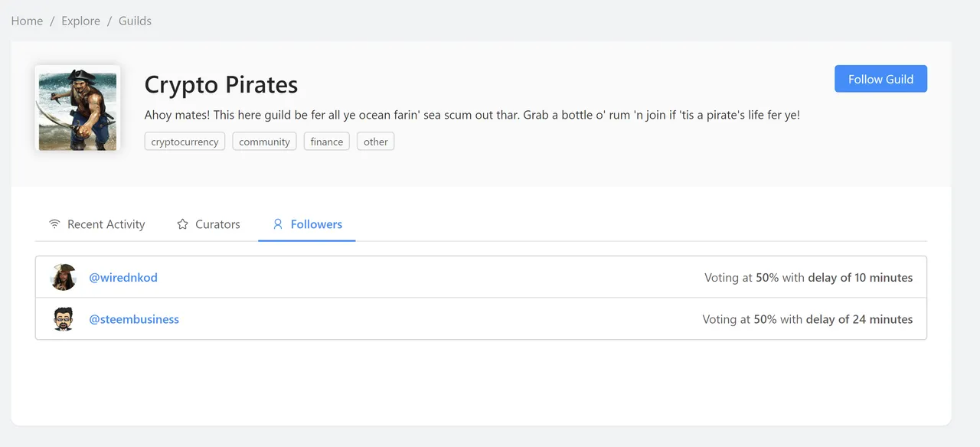Click the Crypto Pirates guild title
Image resolution: width=980 pixels, height=447 pixels.
221,84
